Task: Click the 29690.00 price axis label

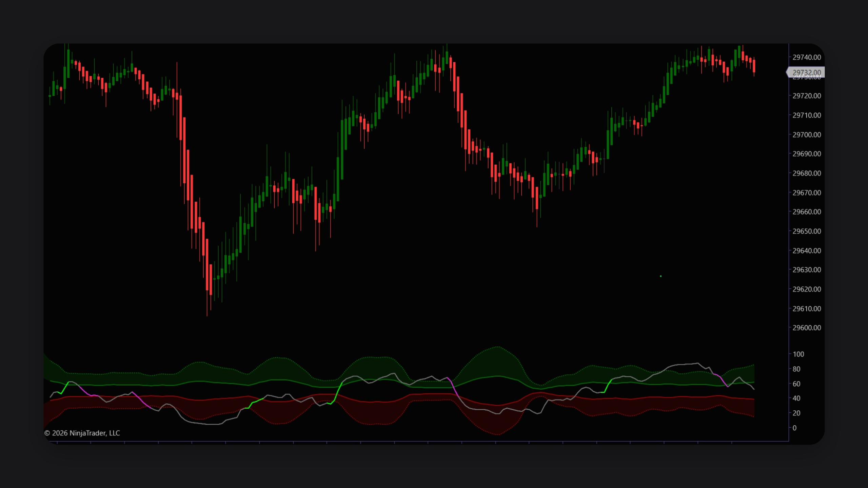Action: (x=807, y=154)
